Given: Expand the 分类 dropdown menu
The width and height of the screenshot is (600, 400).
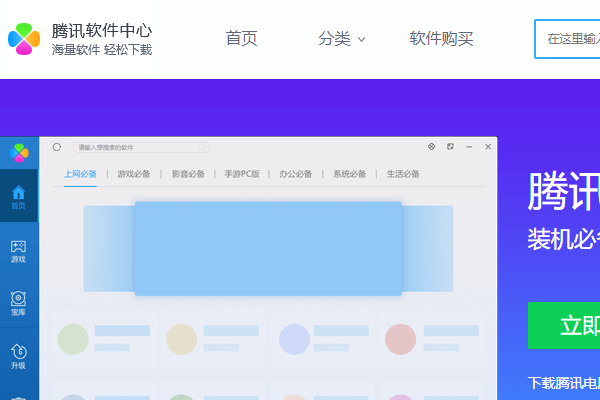Looking at the screenshot, I should point(341,39).
